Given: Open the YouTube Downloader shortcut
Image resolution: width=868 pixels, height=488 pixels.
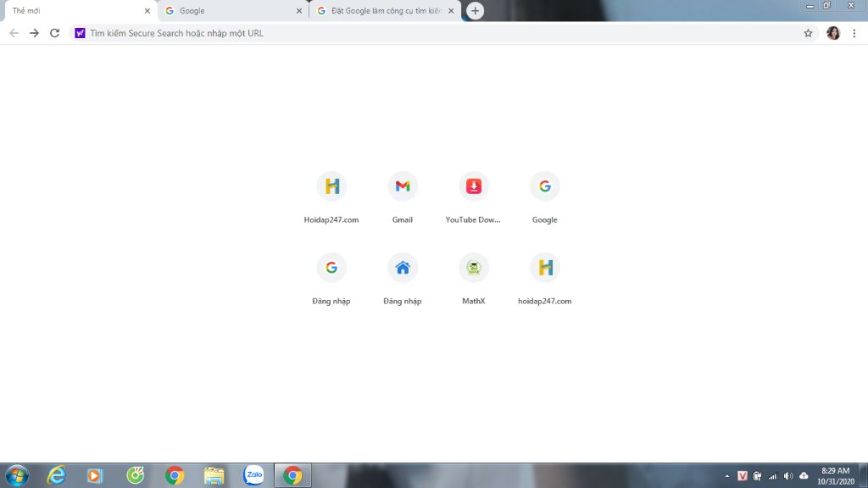Looking at the screenshot, I should pos(473,197).
